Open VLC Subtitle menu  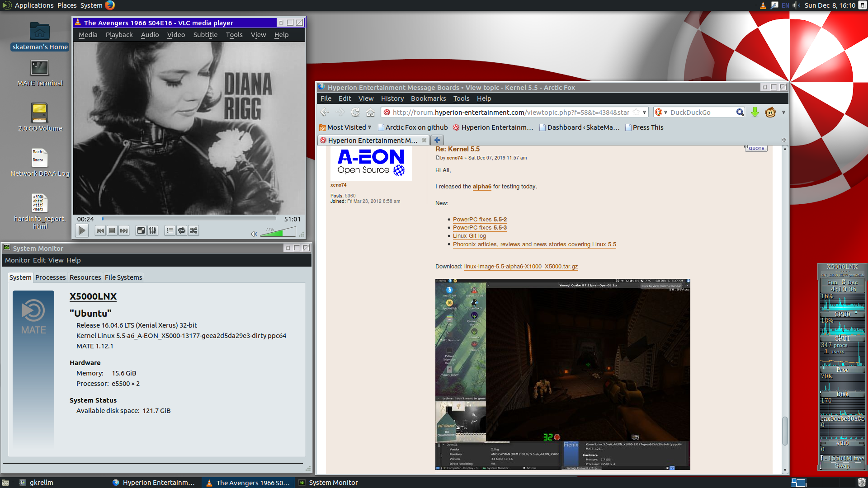point(205,35)
